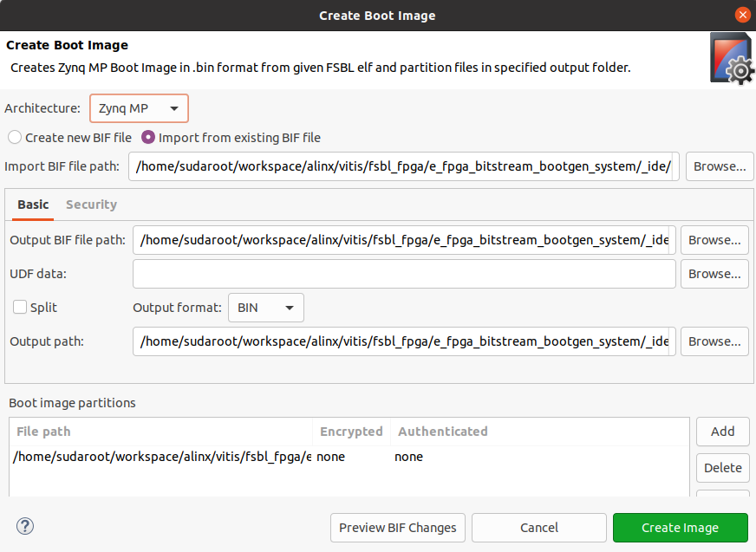
Task: Select the Create new BIF file option
Action: click(x=14, y=137)
